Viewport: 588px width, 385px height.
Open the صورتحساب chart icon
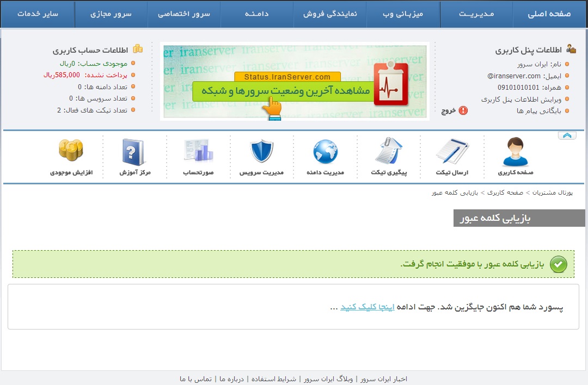click(x=198, y=151)
